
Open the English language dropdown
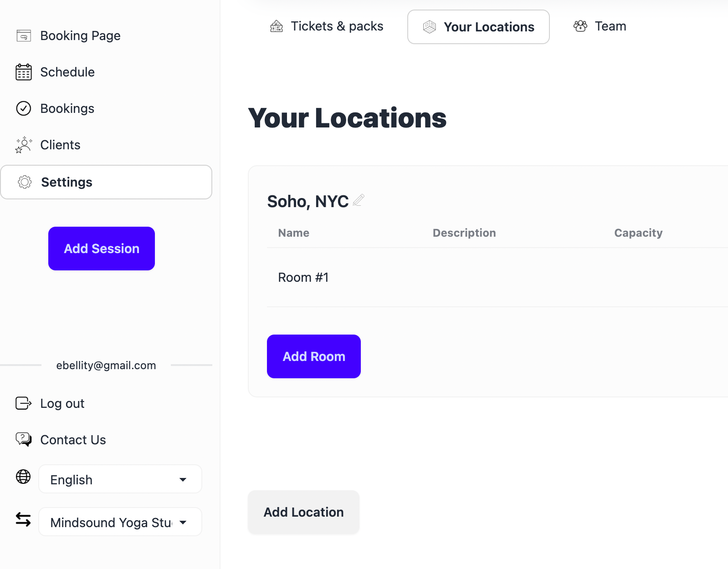(120, 479)
